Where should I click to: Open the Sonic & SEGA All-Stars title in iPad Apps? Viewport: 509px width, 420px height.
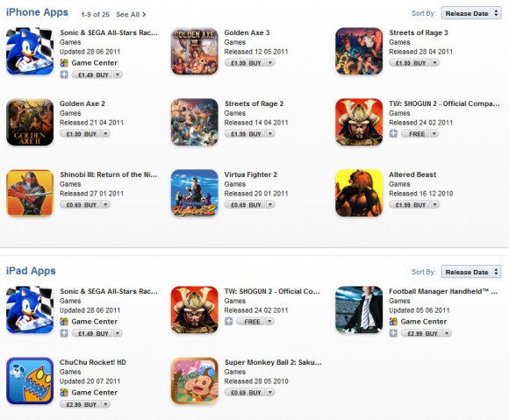coord(109,291)
